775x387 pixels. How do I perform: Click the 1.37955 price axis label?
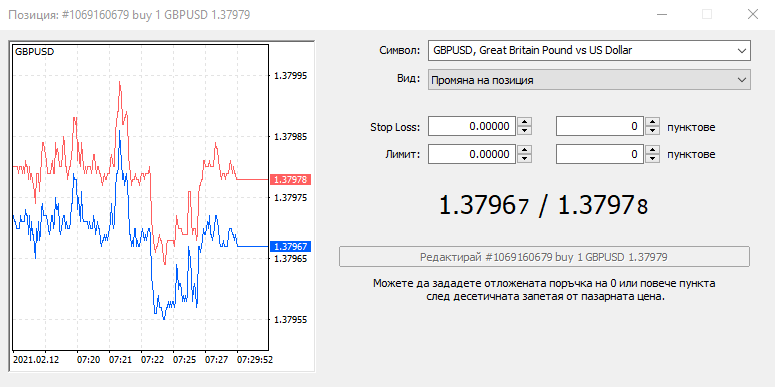pos(291,320)
